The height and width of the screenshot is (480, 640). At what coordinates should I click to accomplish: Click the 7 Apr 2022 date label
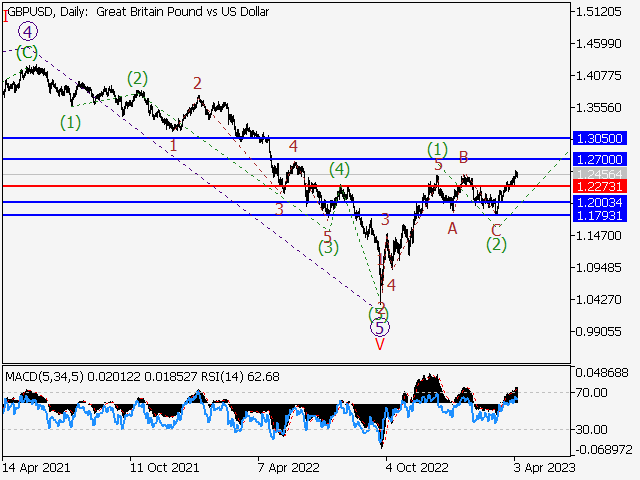(x=289, y=467)
